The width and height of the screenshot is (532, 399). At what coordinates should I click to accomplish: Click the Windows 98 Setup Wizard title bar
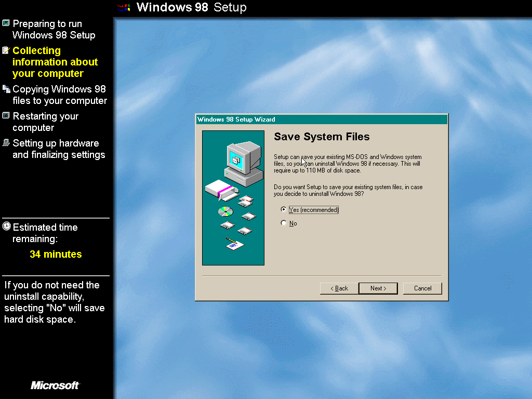point(322,119)
